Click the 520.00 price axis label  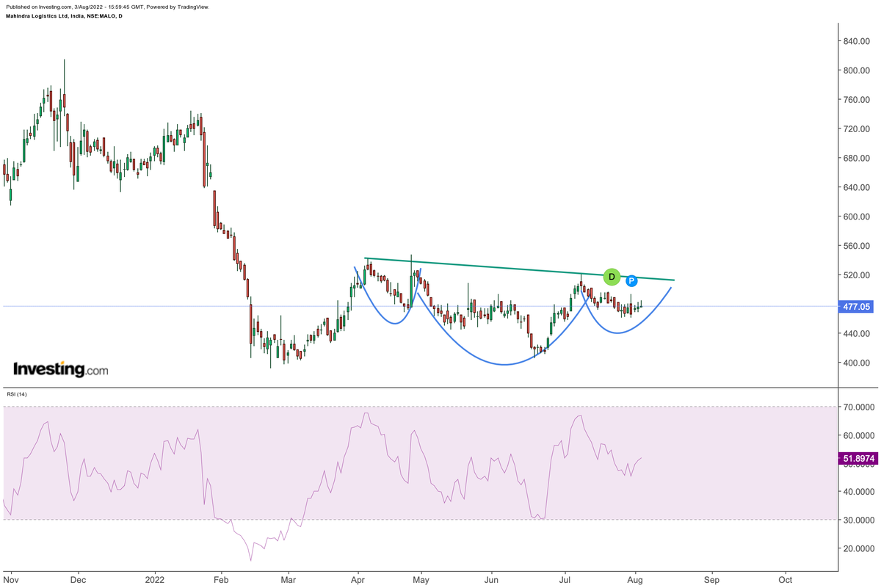pyautogui.click(x=855, y=275)
